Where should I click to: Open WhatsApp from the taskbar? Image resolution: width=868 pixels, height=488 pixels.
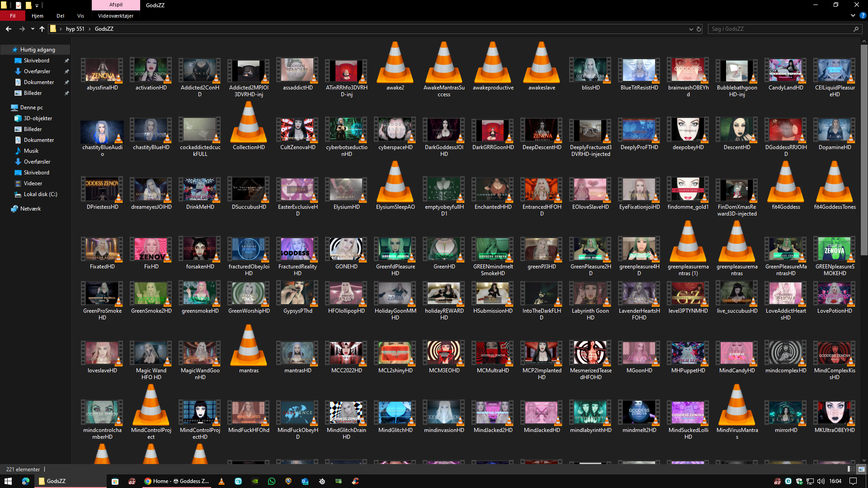[272, 481]
